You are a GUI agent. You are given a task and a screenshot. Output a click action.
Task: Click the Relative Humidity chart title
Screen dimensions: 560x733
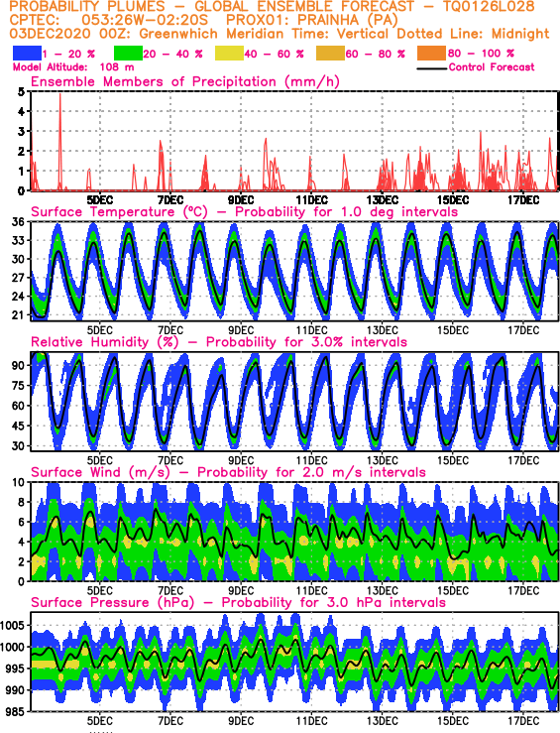point(219,342)
